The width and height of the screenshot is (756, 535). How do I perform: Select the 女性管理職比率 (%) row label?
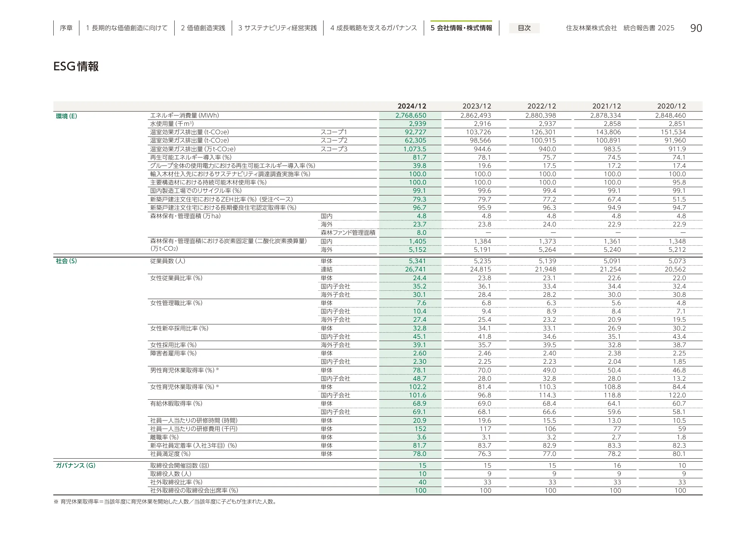tap(176, 303)
